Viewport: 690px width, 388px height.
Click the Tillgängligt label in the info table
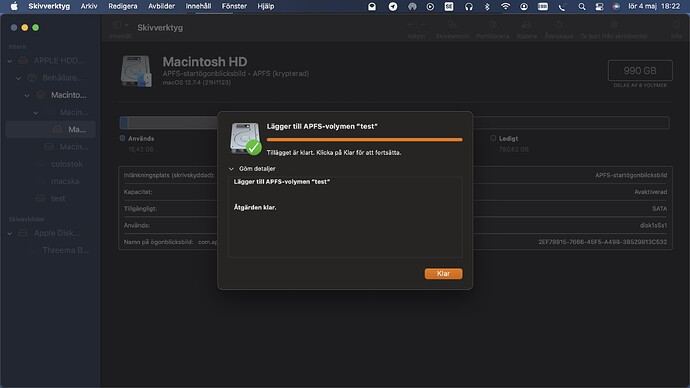click(140, 209)
